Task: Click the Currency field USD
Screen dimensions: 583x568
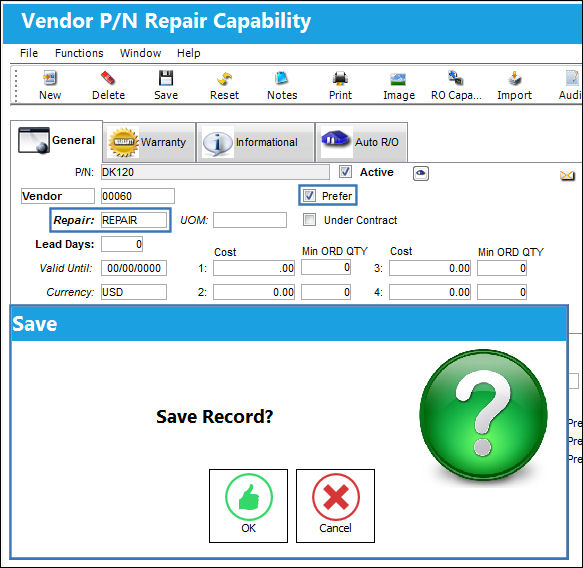Action: tap(134, 292)
